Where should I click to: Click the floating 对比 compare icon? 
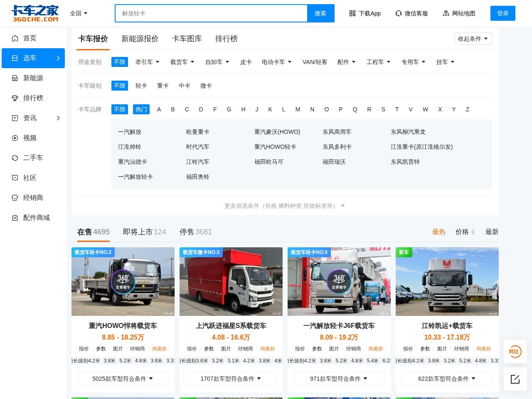pyautogui.click(x=515, y=352)
